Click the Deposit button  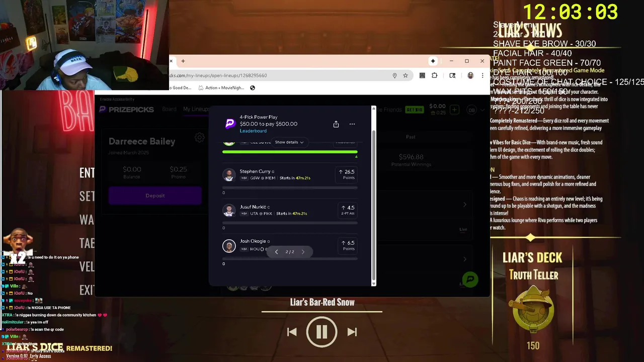(155, 196)
